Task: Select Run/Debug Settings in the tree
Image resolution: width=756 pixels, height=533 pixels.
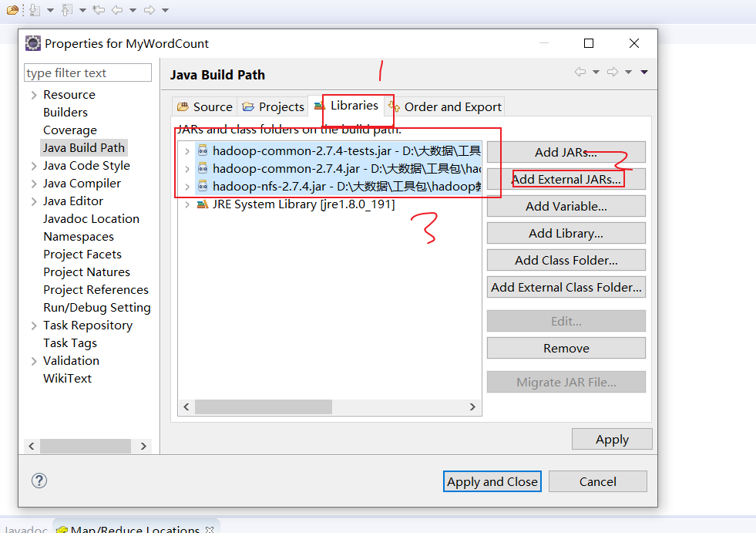Action: [97, 308]
